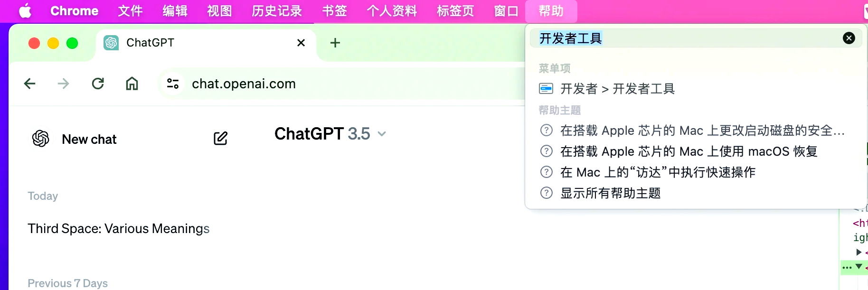The height and width of the screenshot is (290, 868).
Task: Open the 编辑 menu
Action: 175,11
